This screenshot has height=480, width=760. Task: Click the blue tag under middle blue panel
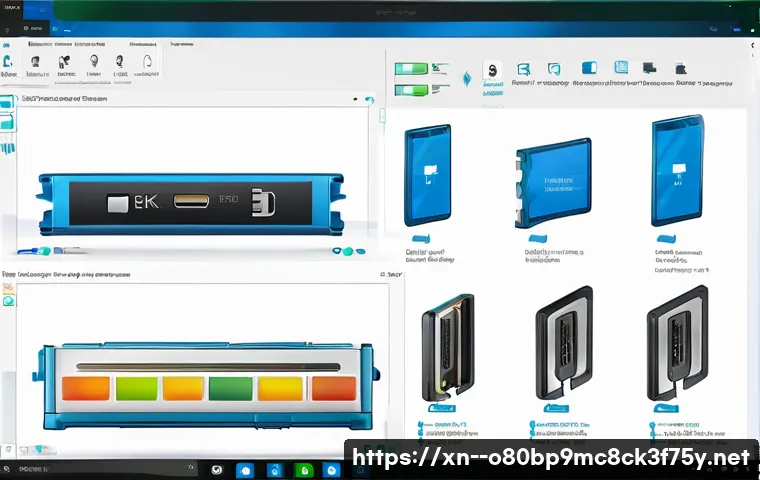(538, 239)
